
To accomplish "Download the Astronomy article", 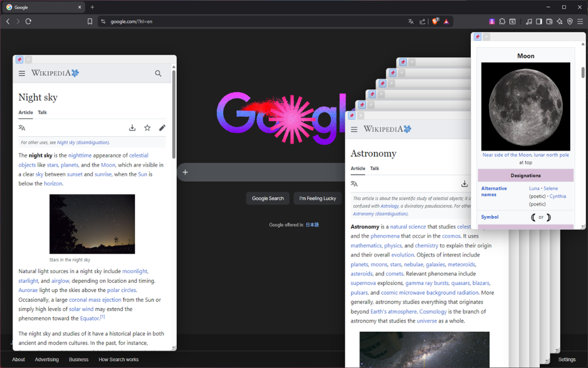I will click(465, 183).
